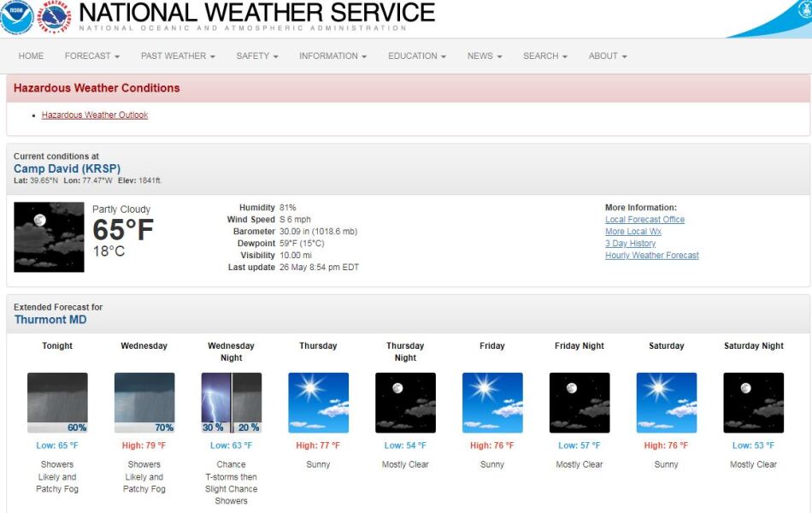Viewport: 812px width, 513px height.
Task: Click the Visibility value 10.00 mi
Action: pyautogui.click(x=297, y=256)
